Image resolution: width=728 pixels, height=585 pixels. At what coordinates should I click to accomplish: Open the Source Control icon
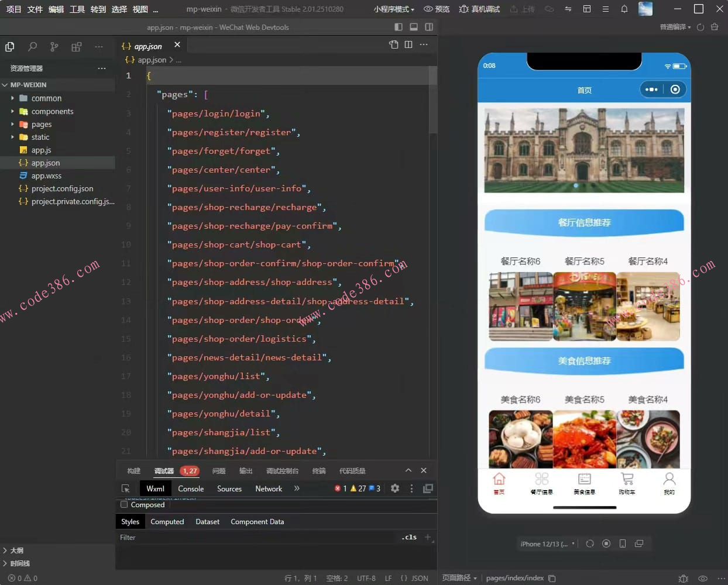pyautogui.click(x=54, y=47)
